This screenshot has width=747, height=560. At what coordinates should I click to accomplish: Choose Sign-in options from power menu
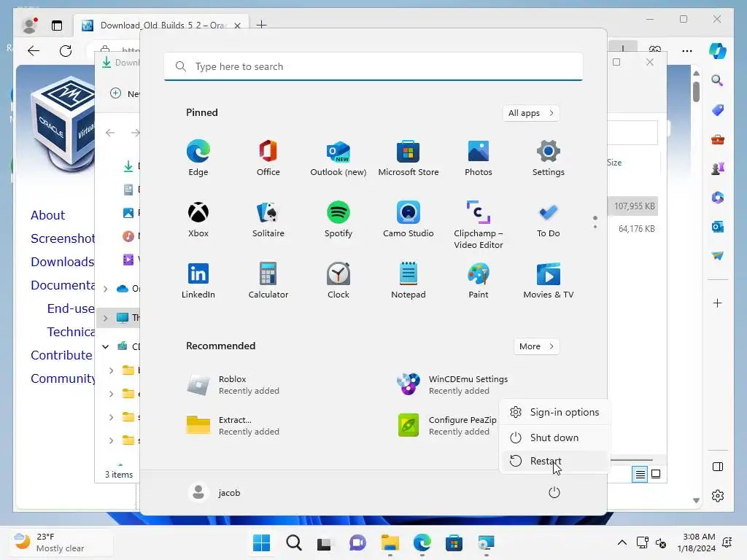[x=554, y=413]
